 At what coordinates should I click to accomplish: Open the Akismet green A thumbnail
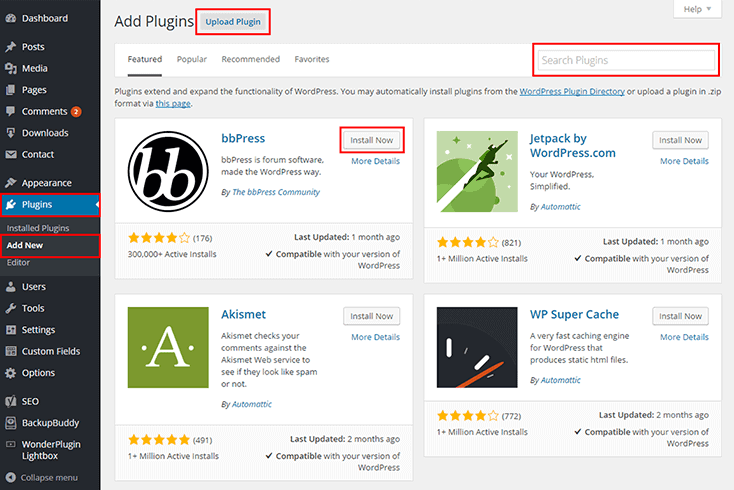click(168, 347)
